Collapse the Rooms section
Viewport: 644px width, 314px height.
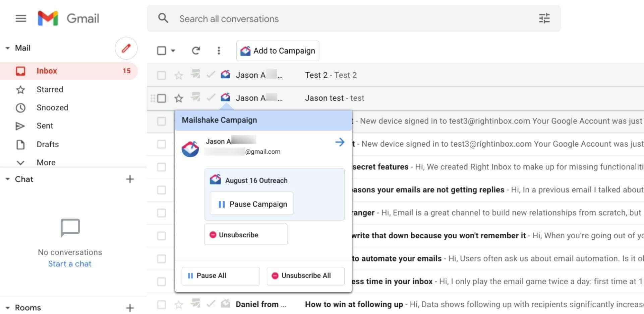7,308
